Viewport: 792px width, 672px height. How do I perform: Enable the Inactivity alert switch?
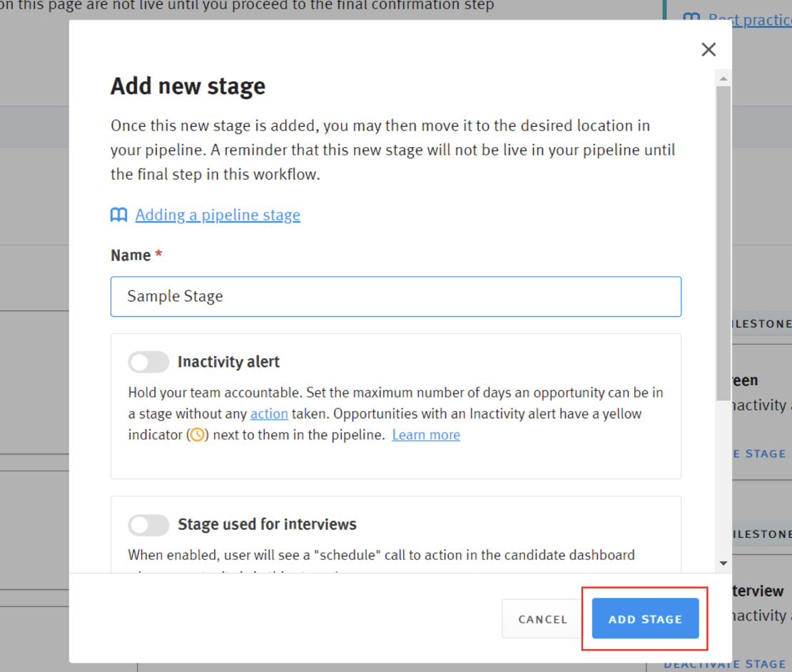[x=148, y=362]
